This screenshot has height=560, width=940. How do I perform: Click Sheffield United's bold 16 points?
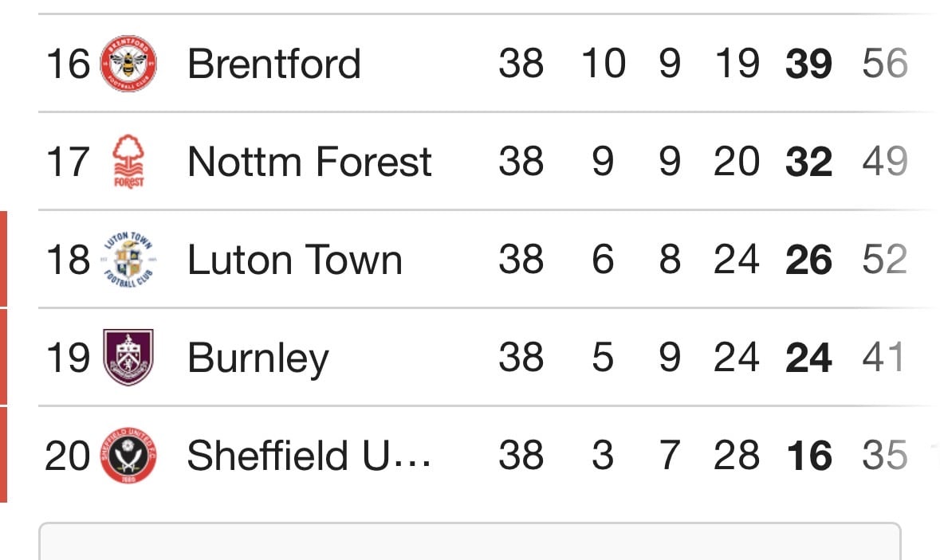[x=809, y=455]
